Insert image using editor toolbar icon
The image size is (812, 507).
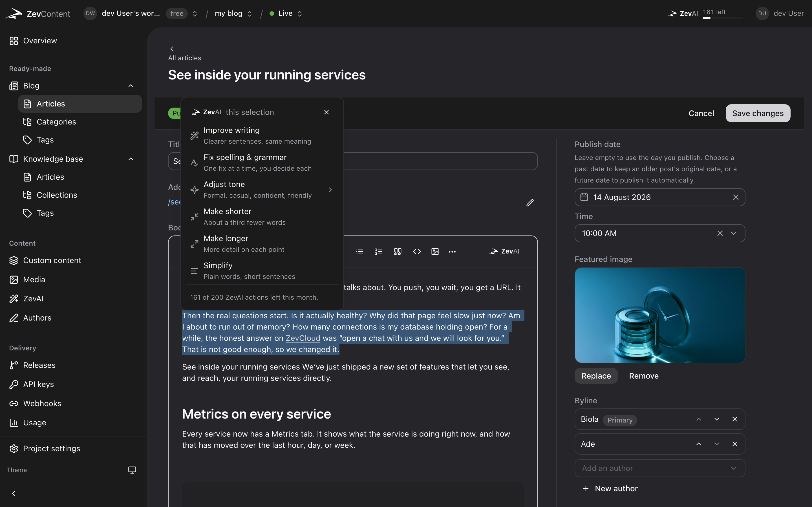(x=435, y=252)
